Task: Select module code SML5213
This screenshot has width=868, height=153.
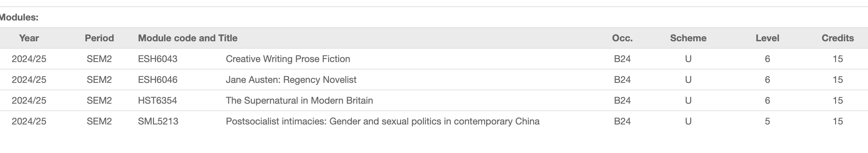Action: (158, 121)
